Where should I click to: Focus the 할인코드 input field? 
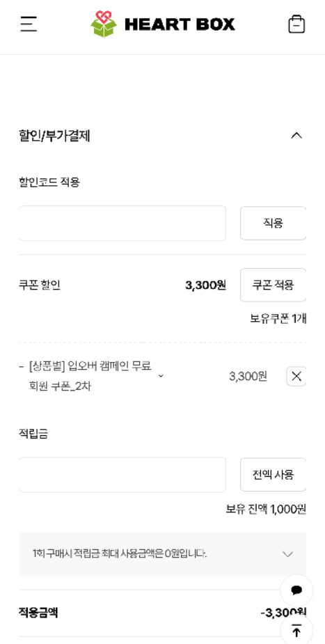point(122,223)
